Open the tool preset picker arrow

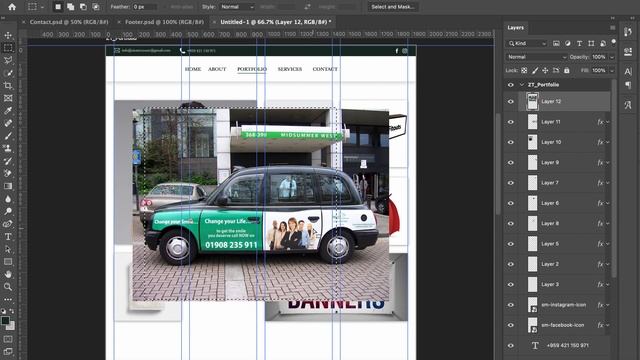[42, 7]
